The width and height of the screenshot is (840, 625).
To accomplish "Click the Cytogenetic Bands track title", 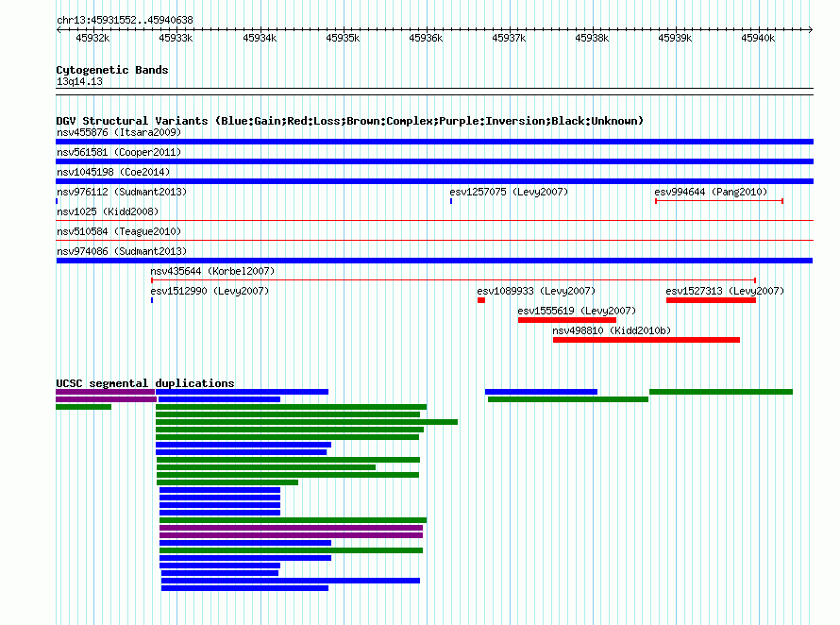I will 112,70.
